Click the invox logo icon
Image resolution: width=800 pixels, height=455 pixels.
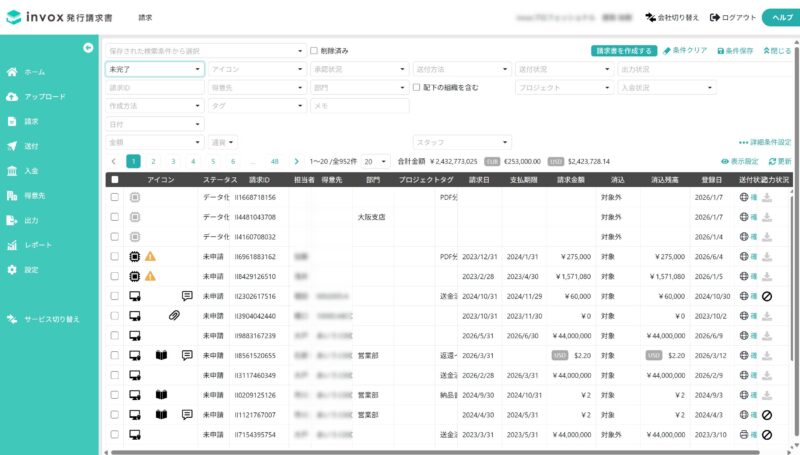coord(14,17)
